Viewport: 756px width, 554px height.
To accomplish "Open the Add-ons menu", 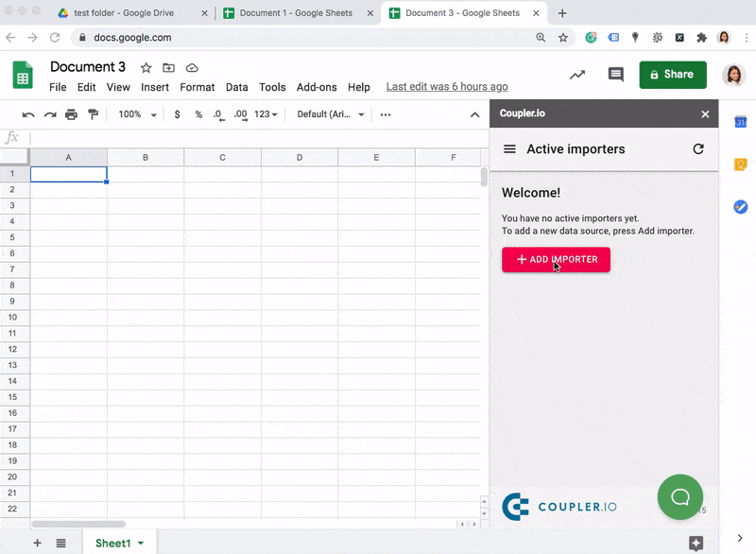I will (317, 87).
